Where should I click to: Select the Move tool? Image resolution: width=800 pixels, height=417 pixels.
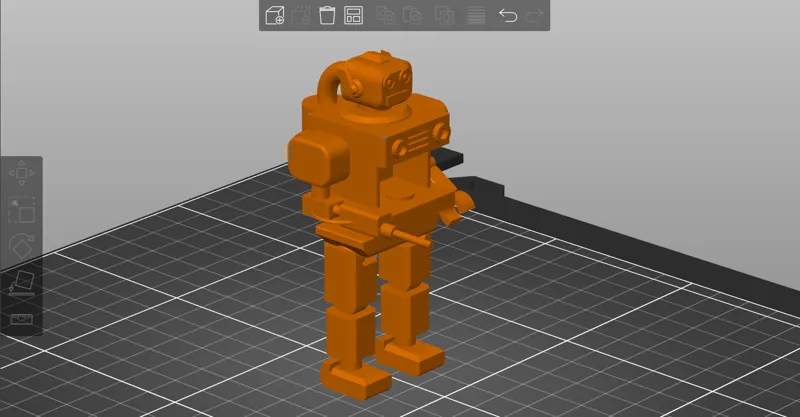coord(21,173)
